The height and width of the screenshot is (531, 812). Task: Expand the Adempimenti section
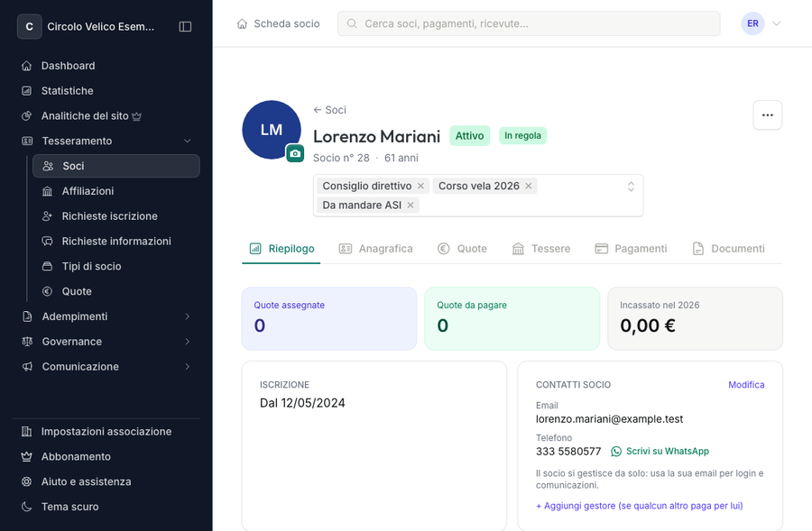click(188, 316)
